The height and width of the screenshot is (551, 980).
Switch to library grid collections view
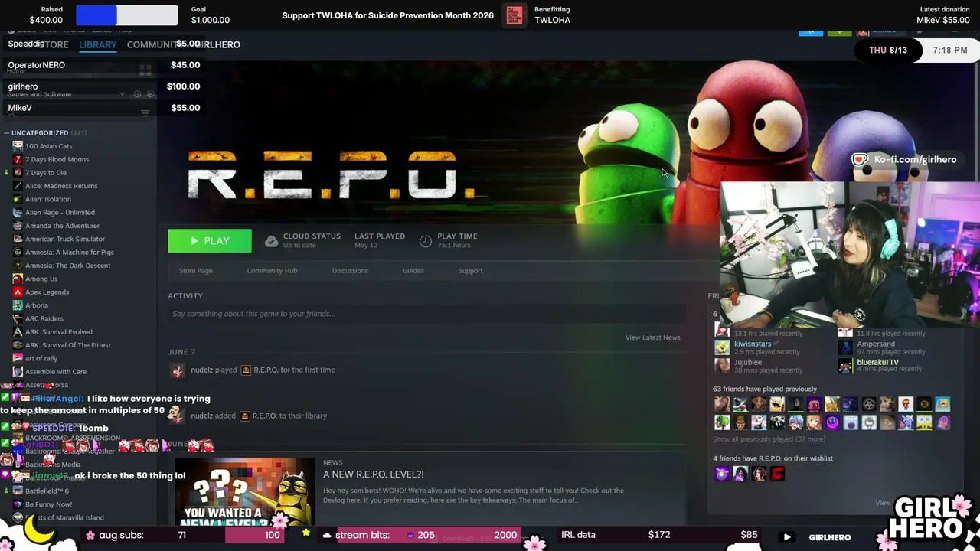click(x=145, y=70)
